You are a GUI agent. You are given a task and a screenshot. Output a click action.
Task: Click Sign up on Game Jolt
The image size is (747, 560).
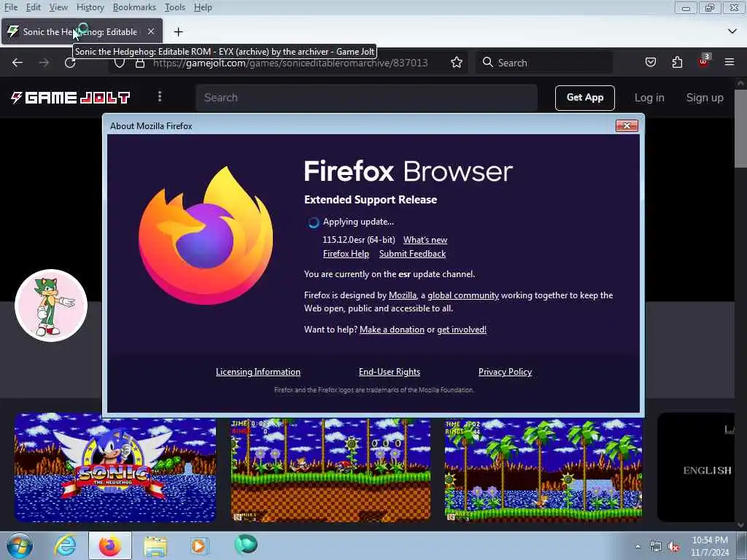[x=705, y=98]
